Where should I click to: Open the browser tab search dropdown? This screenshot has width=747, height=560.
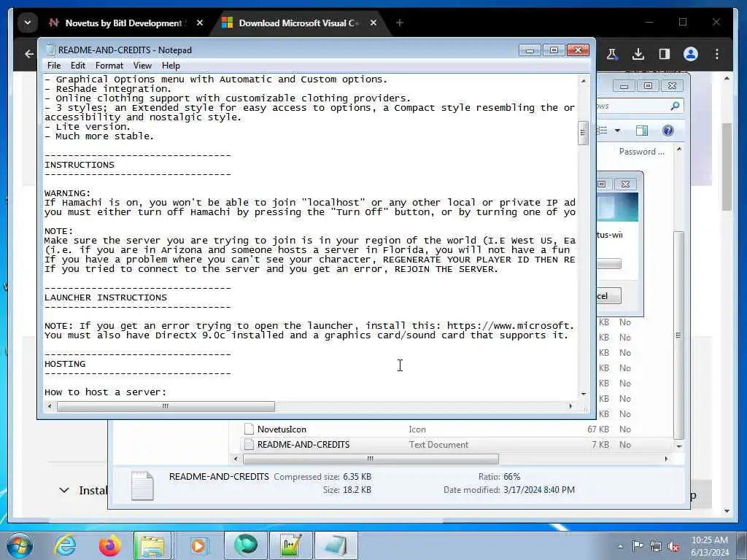(28, 23)
